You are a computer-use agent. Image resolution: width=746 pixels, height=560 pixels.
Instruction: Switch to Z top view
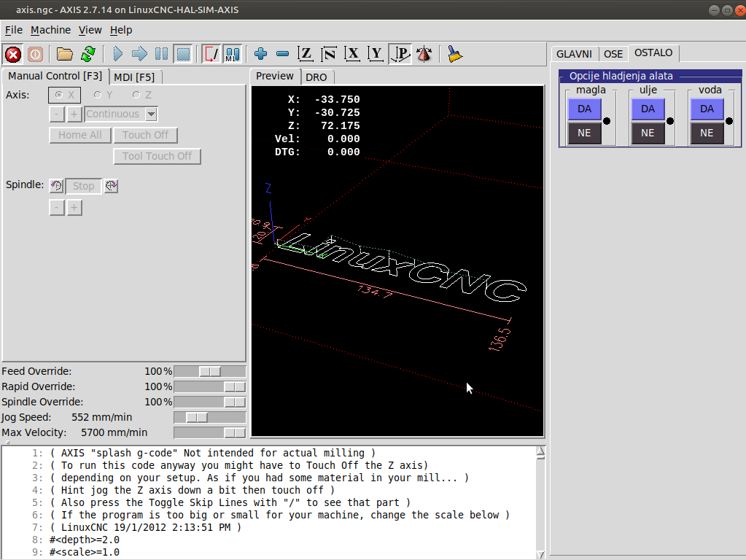pyautogui.click(x=306, y=54)
